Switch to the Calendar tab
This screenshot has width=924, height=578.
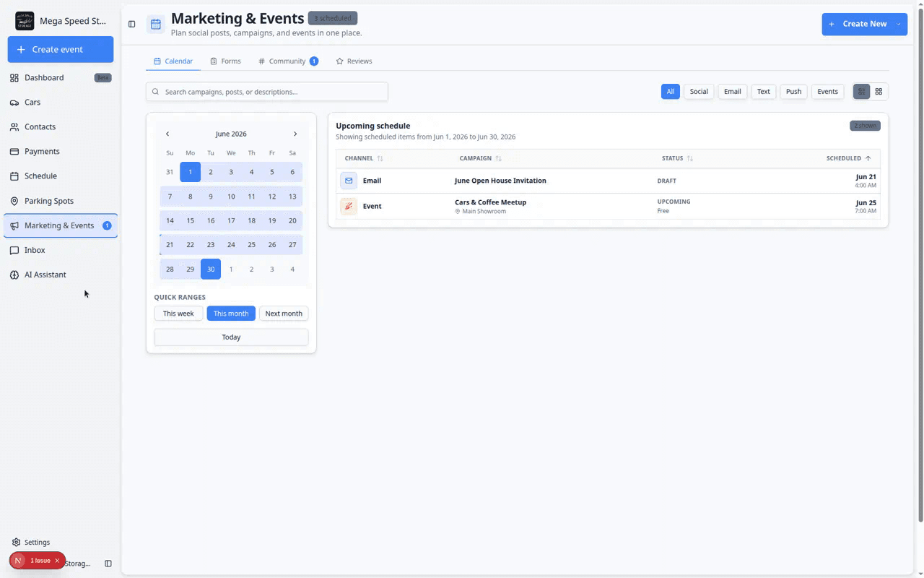(x=173, y=61)
